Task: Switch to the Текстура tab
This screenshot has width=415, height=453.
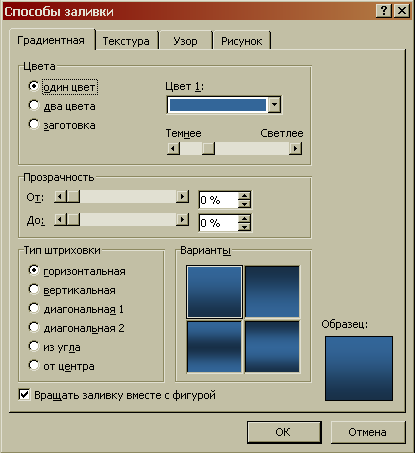Action: pyautogui.click(x=126, y=41)
